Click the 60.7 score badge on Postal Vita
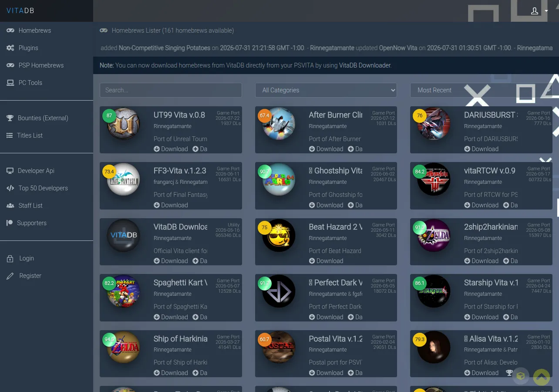Viewport: 559px width, 392px height. coord(265,340)
